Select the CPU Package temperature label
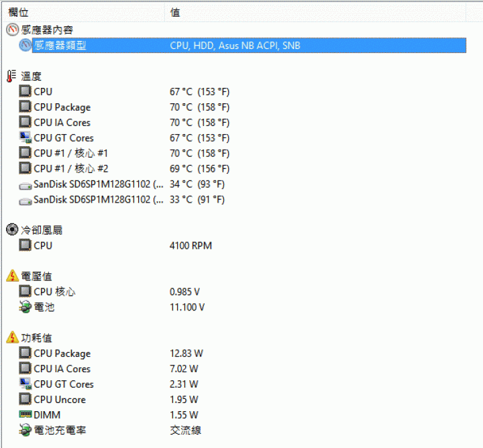This screenshot has width=483, height=448. 62,107
